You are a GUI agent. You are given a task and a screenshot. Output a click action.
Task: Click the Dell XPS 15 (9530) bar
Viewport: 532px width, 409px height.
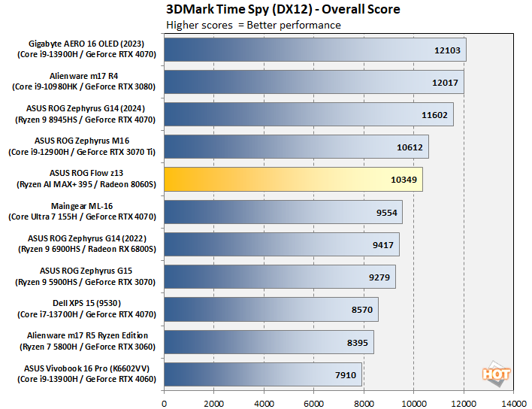(271, 309)
